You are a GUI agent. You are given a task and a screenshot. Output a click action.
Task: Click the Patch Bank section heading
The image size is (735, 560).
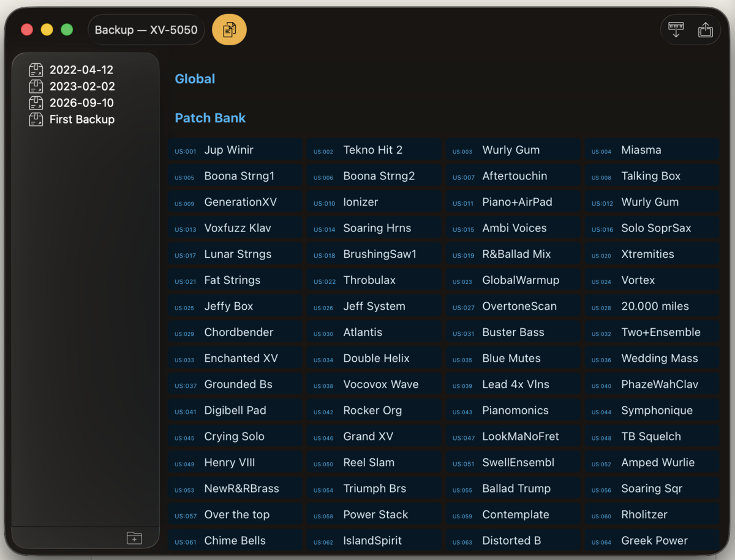point(210,118)
